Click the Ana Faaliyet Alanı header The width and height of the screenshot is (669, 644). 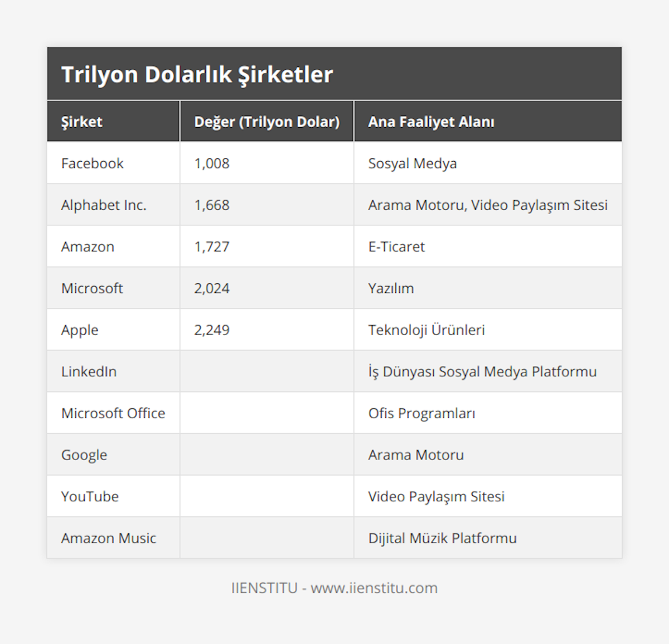tap(431, 122)
